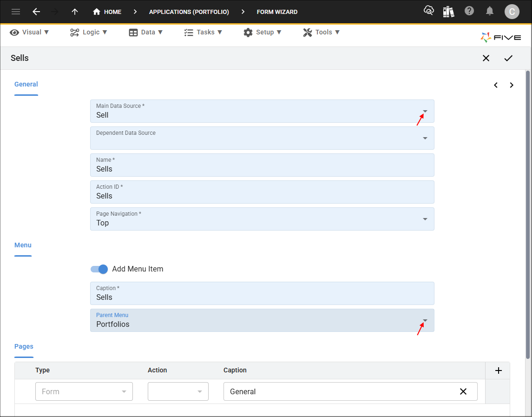Click the forward arrow icon
Viewport: 532px width, 417px height.
click(x=55, y=12)
